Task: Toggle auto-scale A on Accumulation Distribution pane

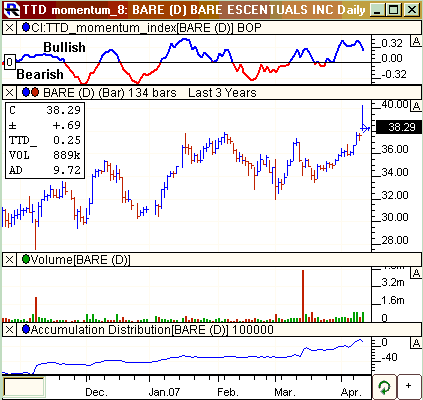Action: point(416,343)
